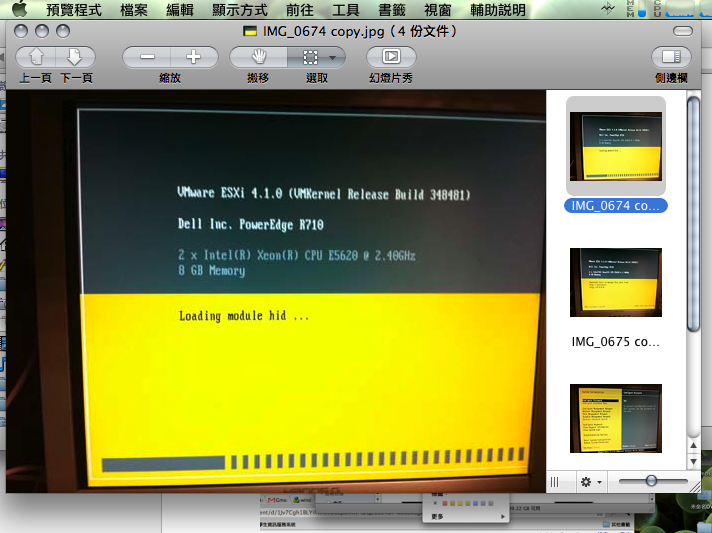Click the displayed ESXi boot screen image
This screenshot has height=533, width=712.
click(x=276, y=291)
